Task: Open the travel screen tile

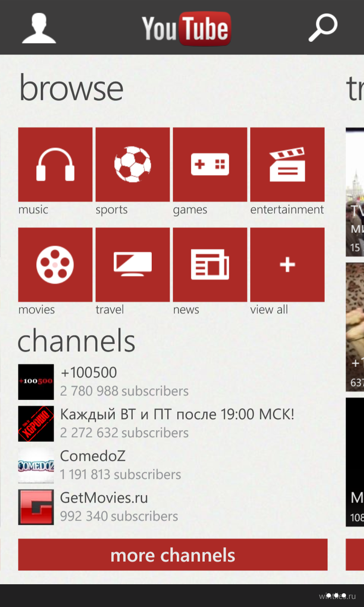Action: pos(133,265)
